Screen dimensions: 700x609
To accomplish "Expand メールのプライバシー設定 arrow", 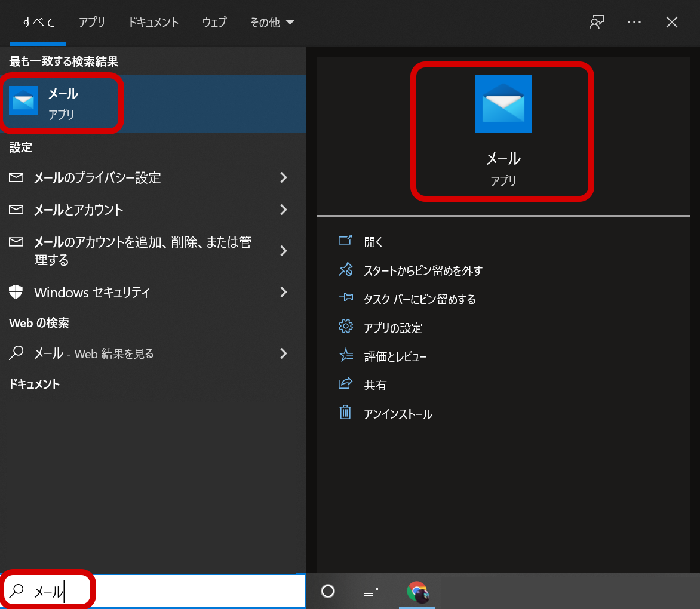I will (284, 177).
